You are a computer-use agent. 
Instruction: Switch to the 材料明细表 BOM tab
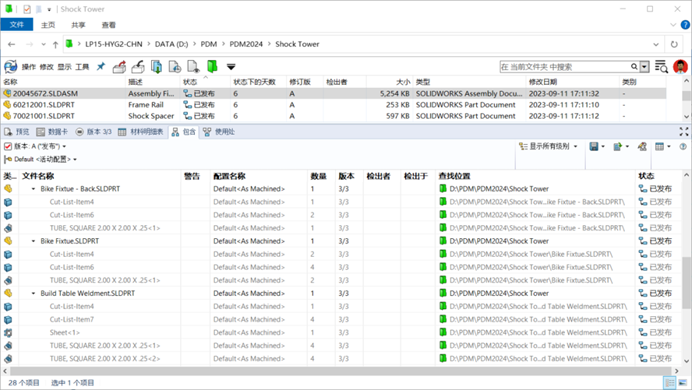pos(141,132)
